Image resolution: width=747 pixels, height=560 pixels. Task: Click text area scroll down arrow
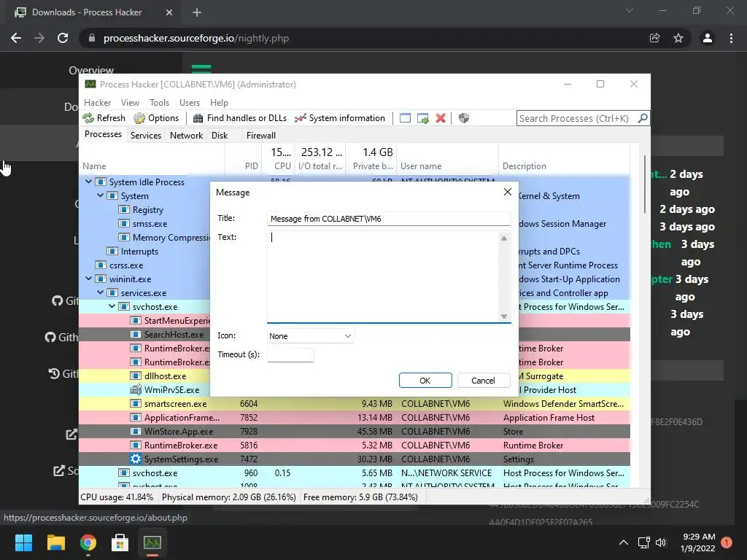(504, 316)
